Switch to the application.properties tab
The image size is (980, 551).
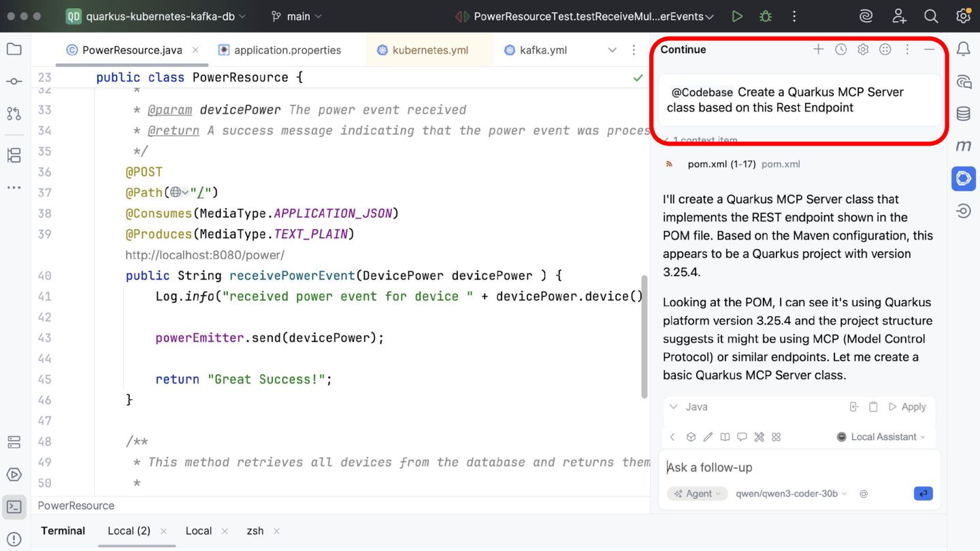287,50
